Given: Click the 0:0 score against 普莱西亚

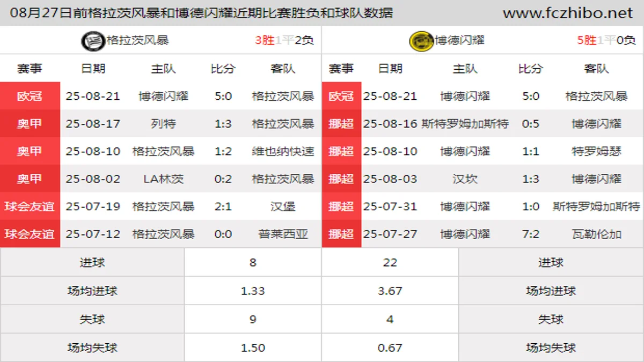Looking at the screenshot, I should coord(223,234).
